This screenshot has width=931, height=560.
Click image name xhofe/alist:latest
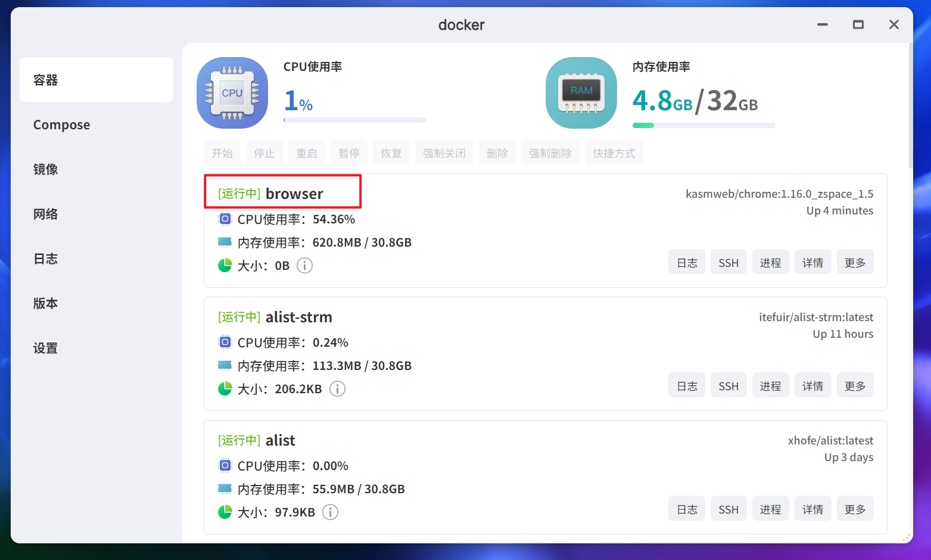(830, 440)
